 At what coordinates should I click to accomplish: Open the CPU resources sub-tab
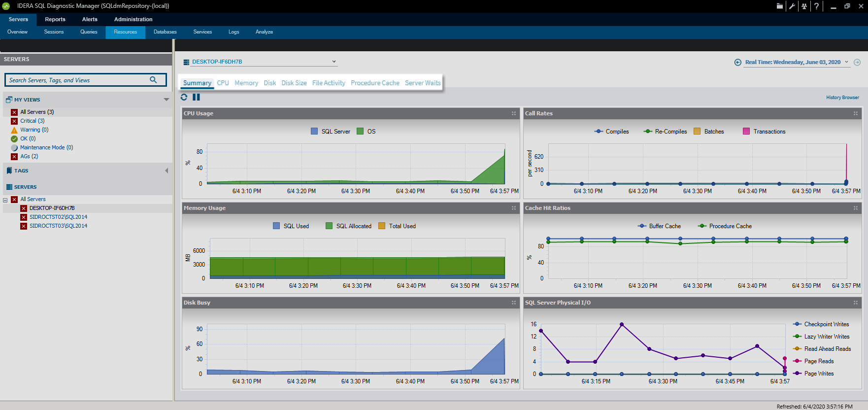tap(223, 83)
